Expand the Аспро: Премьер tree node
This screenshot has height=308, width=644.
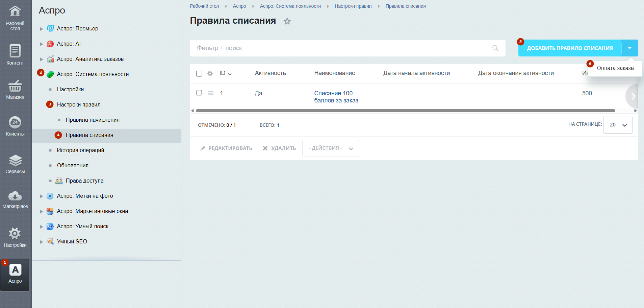coord(42,29)
